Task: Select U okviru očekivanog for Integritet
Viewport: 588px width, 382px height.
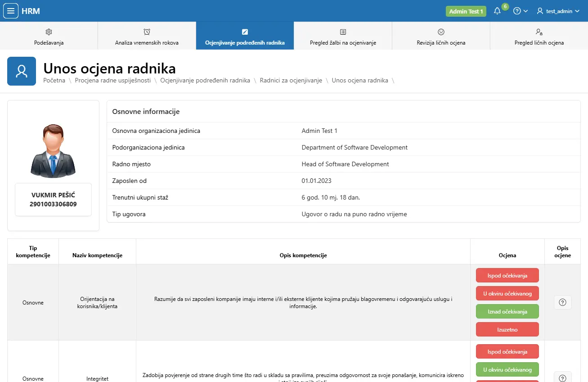Action: [507, 369]
